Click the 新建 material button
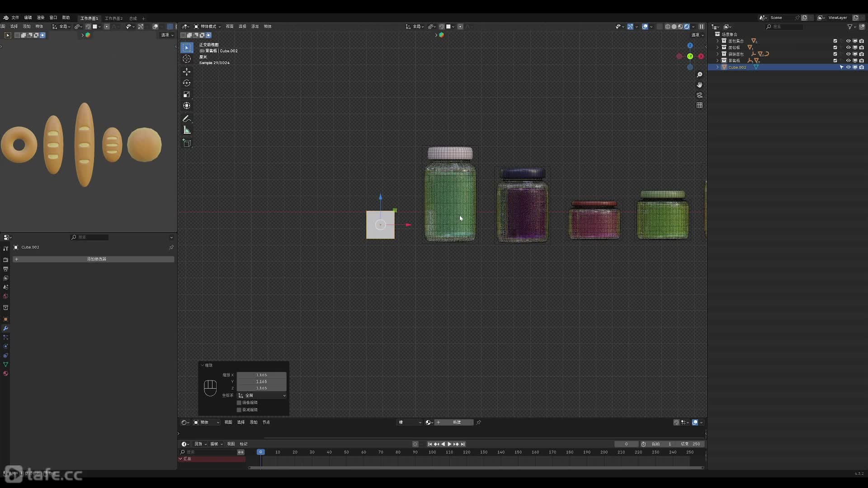Viewport: 868px width, 488px height. [457, 422]
